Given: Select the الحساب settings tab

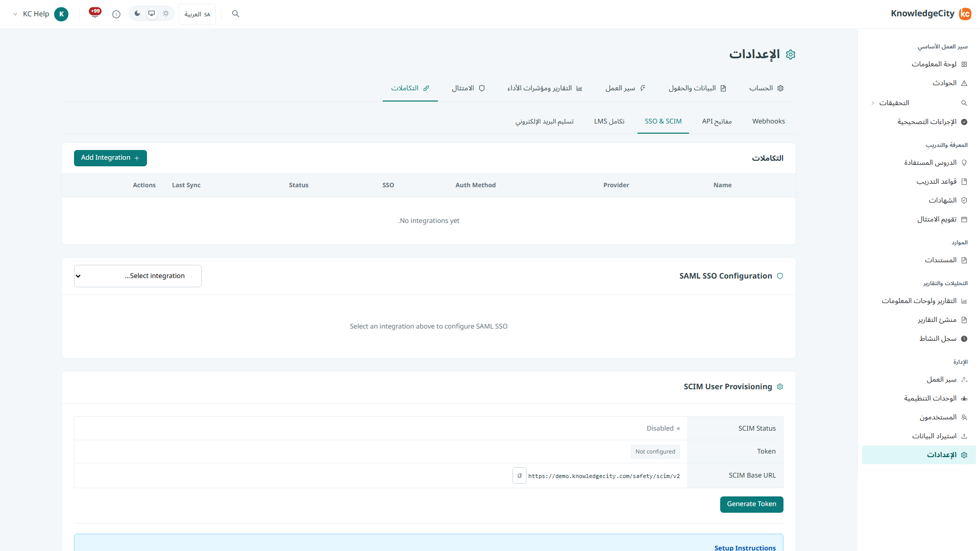Looking at the screenshot, I should pos(766,88).
